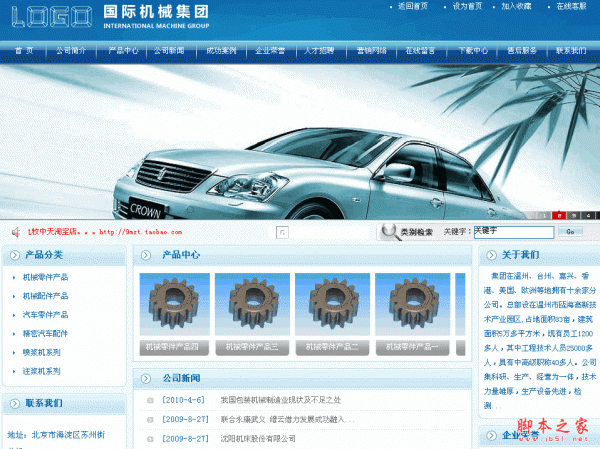Open 企业荣誉 navigation item
This screenshot has height=449, width=600.
pyautogui.click(x=270, y=51)
